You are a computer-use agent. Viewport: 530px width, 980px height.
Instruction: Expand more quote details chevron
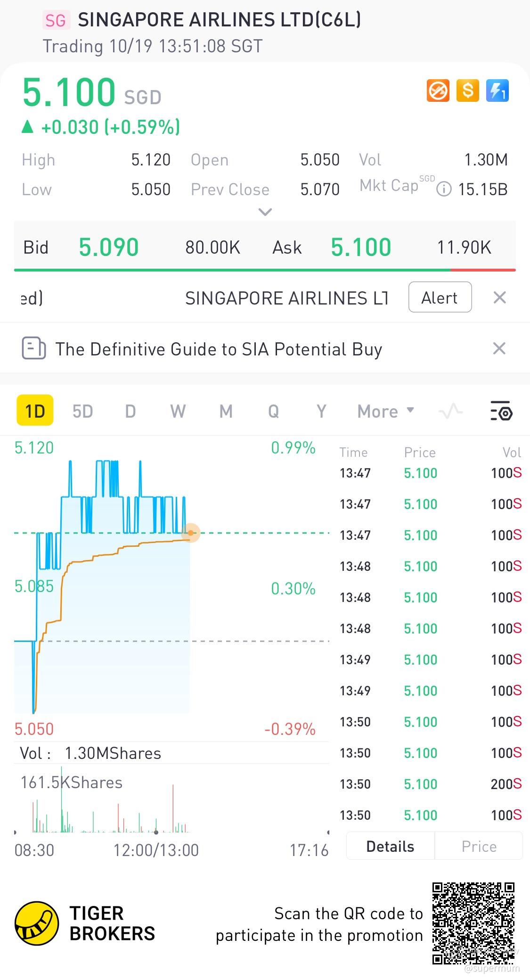(x=265, y=212)
